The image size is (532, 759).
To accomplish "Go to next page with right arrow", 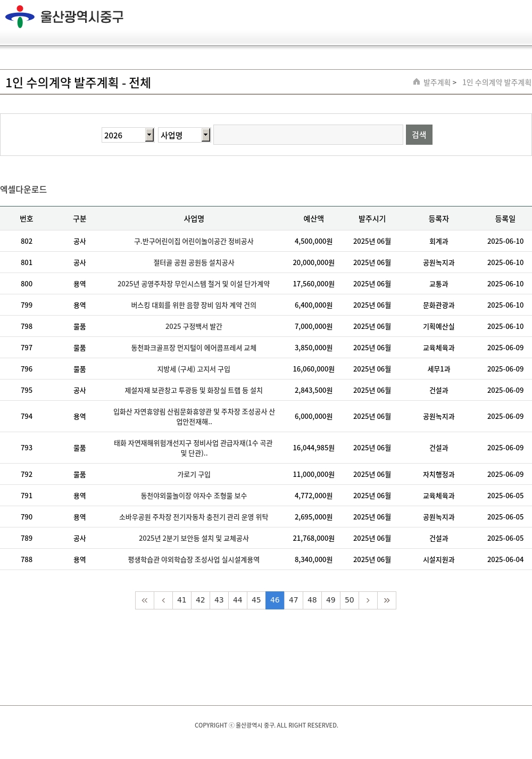I will 368,600.
